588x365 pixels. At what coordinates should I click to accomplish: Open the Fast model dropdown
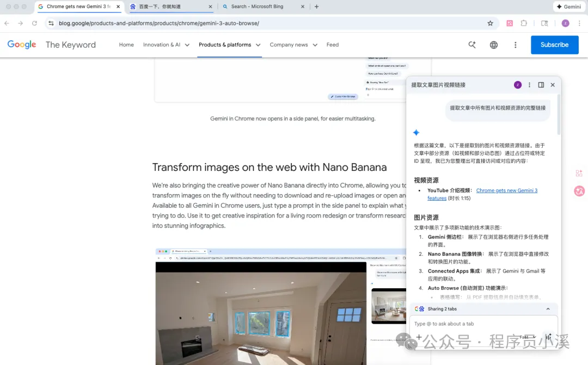click(x=527, y=337)
